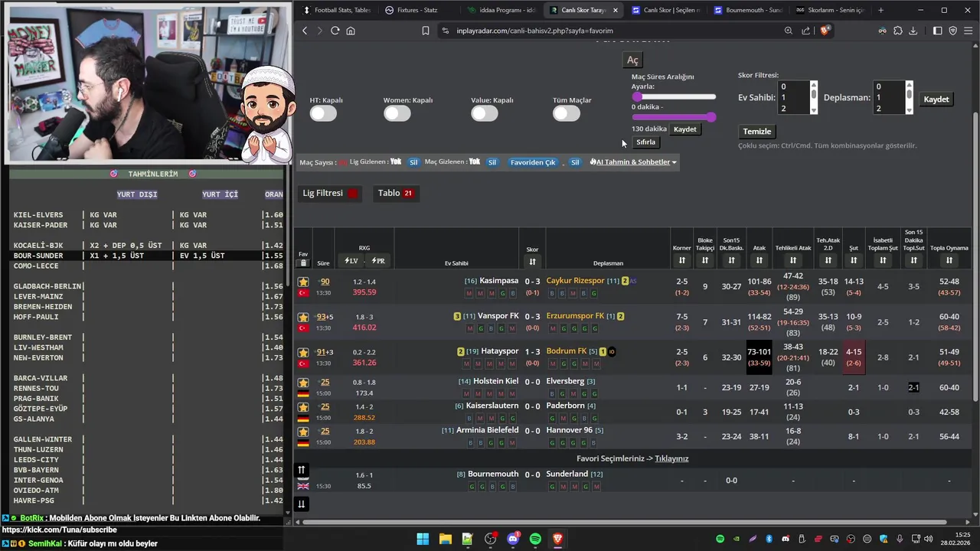Sort by Skor column arrows

click(532, 262)
